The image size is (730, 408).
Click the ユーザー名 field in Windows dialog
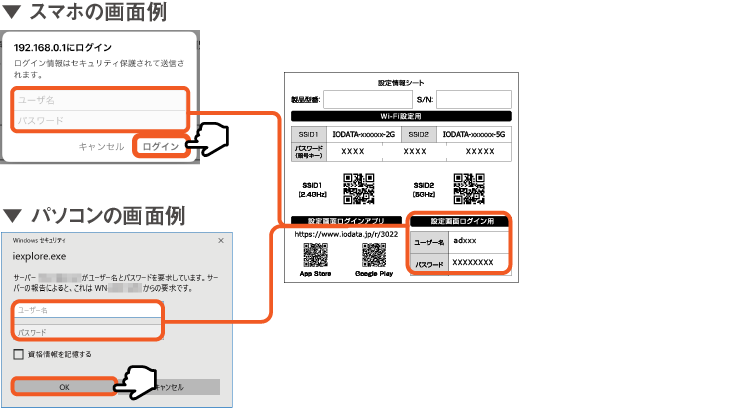click(86, 311)
